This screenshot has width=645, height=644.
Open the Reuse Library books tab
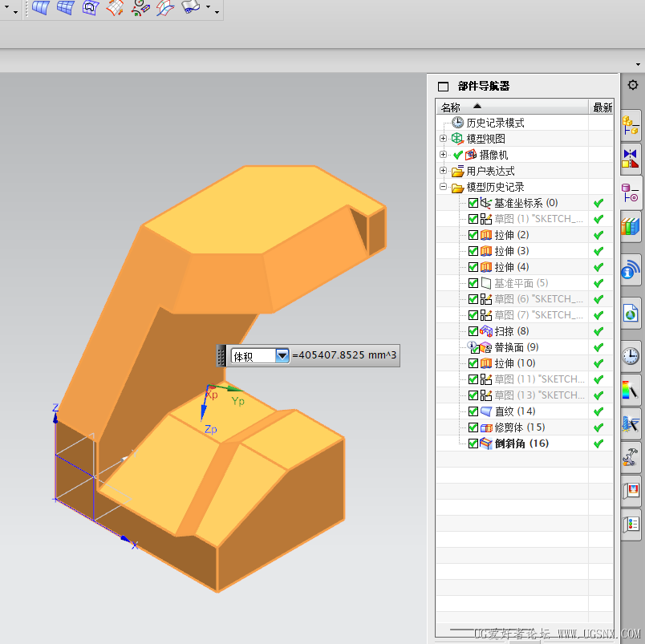pyautogui.click(x=631, y=227)
